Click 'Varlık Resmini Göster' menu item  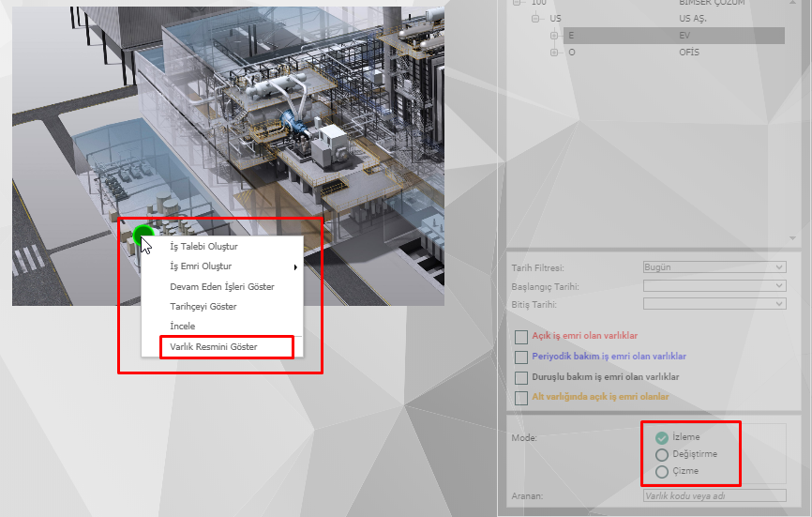pos(214,346)
